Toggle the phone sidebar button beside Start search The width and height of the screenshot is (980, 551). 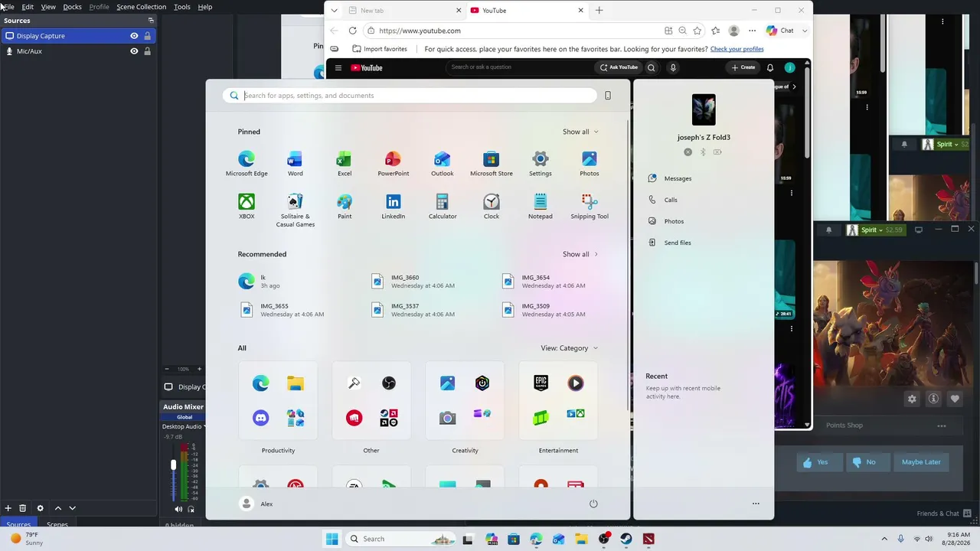click(608, 96)
